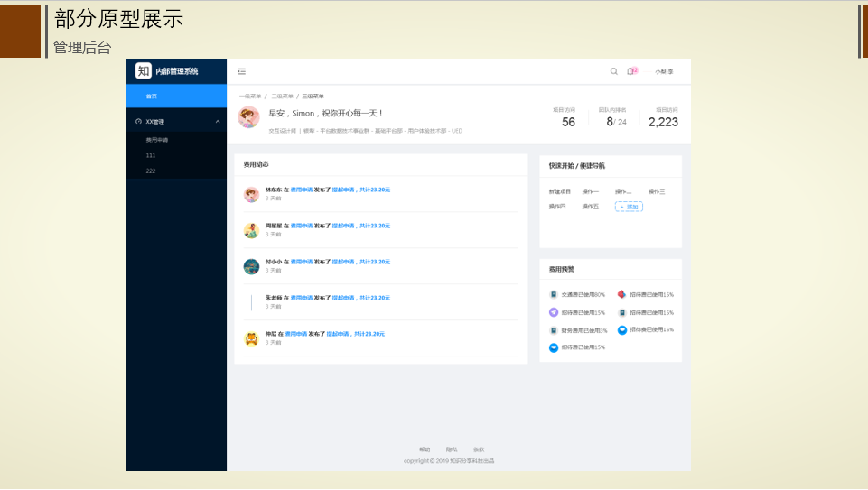Click the 帮助 footer link
Viewport: 868px width, 490px height.
point(425,449)
